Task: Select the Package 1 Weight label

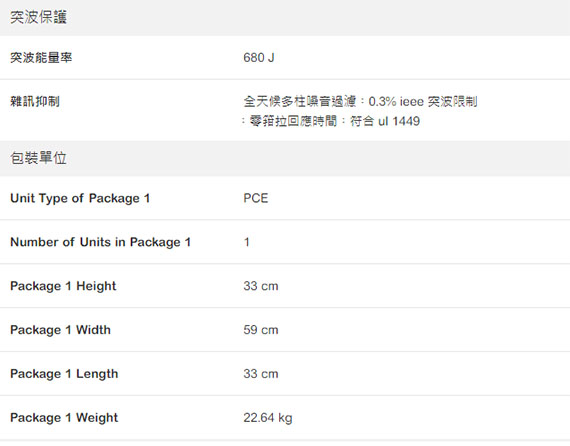Action: [x=64, y=418]
